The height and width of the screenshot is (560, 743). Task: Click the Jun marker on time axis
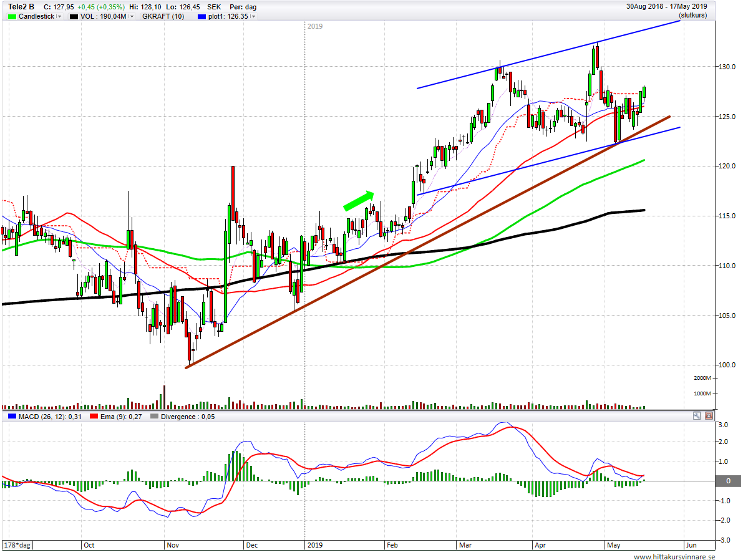(x=691, y=545)
